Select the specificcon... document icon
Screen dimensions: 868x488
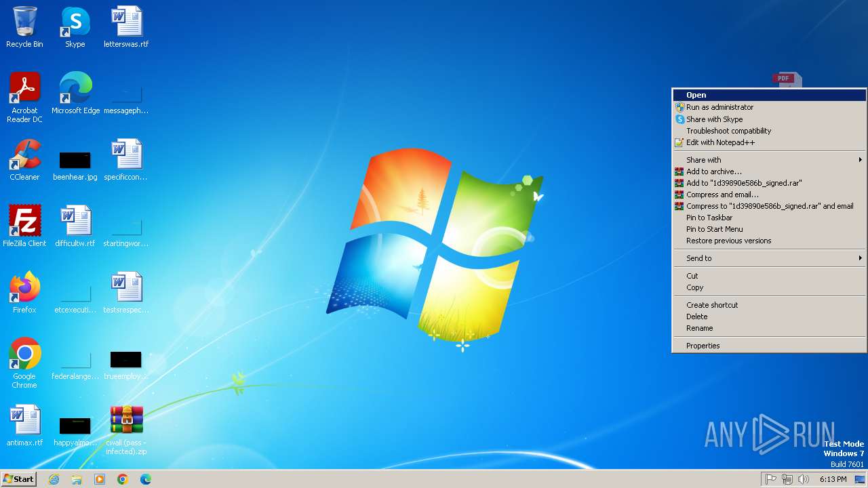coord(126,160)
